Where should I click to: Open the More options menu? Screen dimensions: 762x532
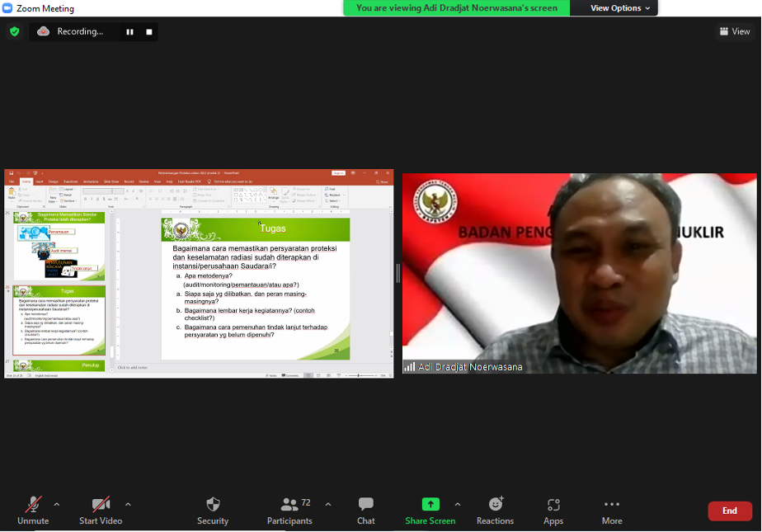click(x=612, y=511)
